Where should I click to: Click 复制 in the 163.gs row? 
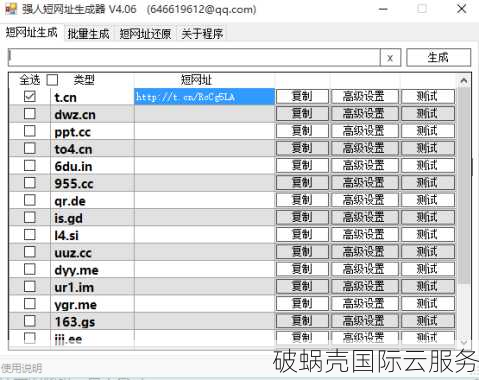[302, 322]
